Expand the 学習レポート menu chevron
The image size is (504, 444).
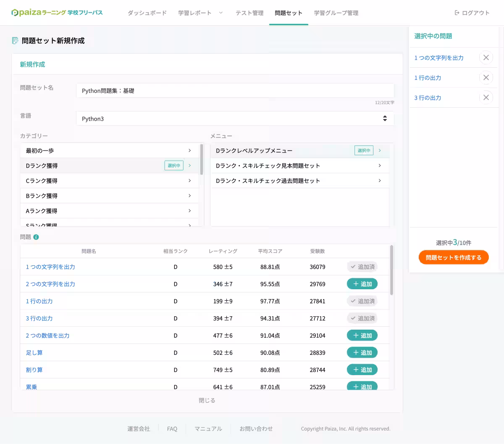pyautogui.click(x=221, y=13)
